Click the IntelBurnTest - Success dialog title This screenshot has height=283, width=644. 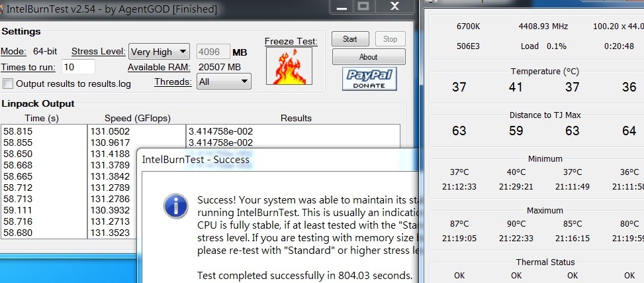[x=195, y=159]
